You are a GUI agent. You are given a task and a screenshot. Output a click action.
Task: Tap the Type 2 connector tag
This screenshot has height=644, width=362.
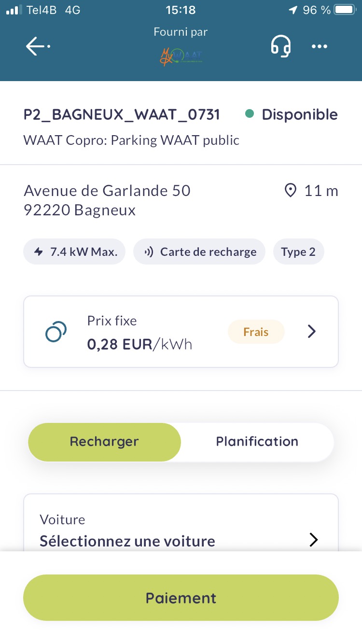pyautogui.click(x=298, y=252)
